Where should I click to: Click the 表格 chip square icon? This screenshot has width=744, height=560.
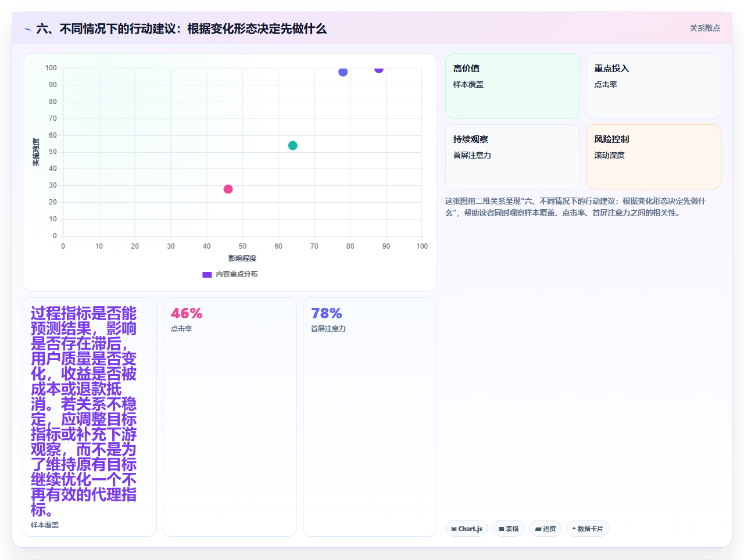[x=502, y=529]
